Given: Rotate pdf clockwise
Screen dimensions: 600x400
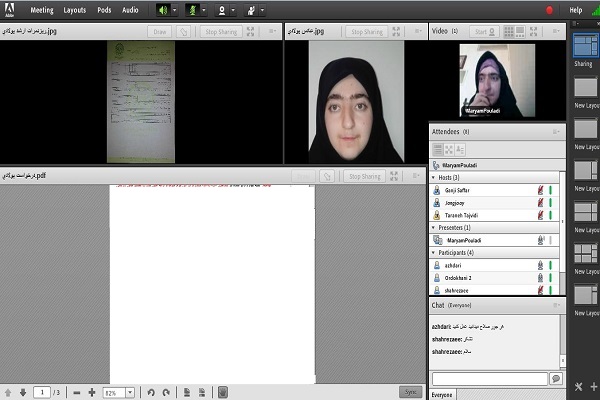Looking at the screenshot, I should tap(166, 393).
